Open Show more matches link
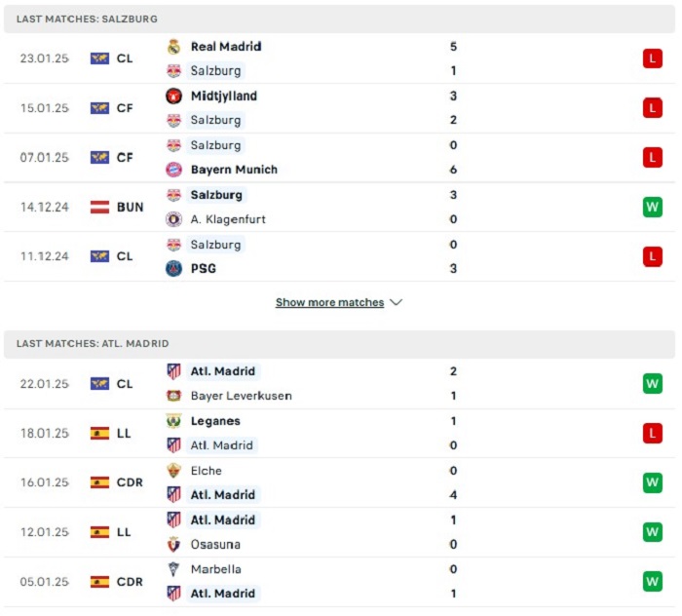682x616 pixels. tap(329, 302)
